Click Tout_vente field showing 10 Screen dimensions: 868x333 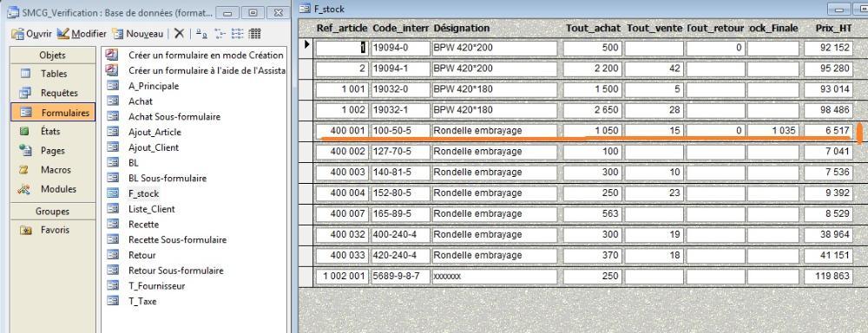[654, 173]
